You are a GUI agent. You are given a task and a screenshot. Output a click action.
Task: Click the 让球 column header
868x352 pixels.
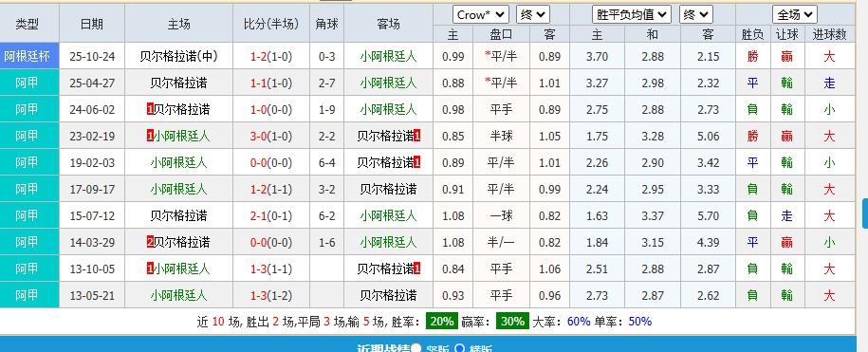[x=787, y=34]
